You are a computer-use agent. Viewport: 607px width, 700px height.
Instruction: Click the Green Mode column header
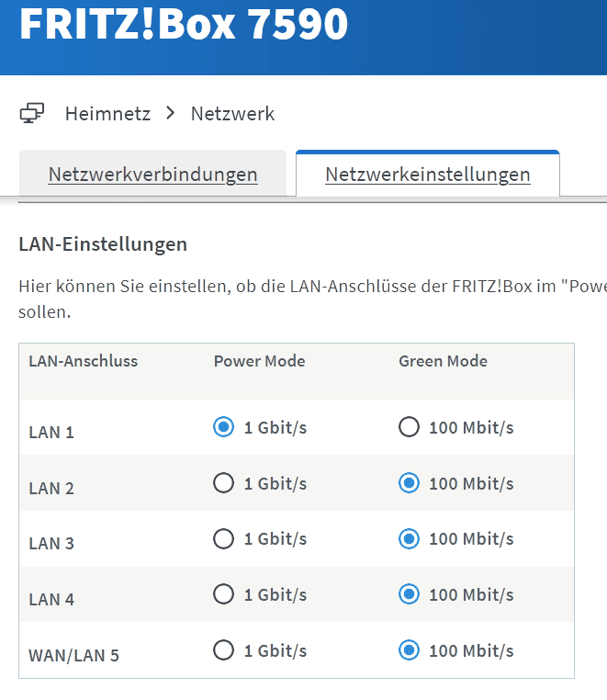443,361
